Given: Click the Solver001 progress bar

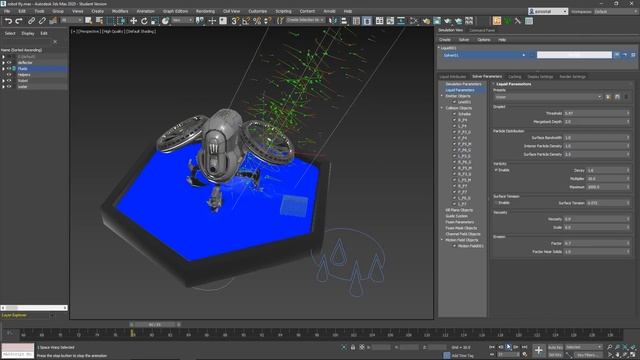Looking at the screenshot, I should tap(574, 55).
